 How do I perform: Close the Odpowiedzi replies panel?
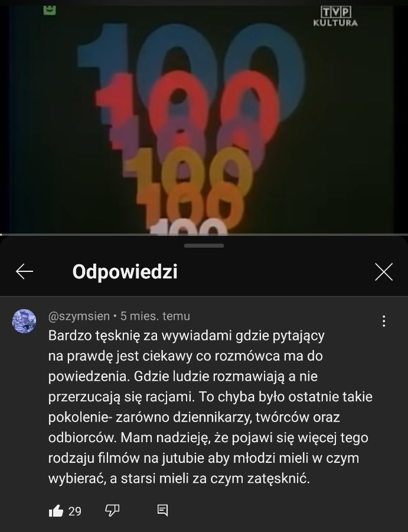coord(384,272)
